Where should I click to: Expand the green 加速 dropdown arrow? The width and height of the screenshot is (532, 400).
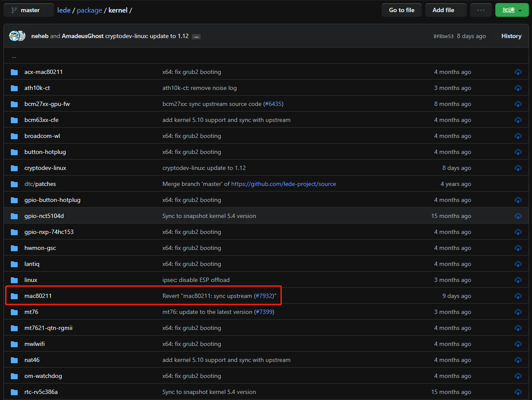[520, 10]
